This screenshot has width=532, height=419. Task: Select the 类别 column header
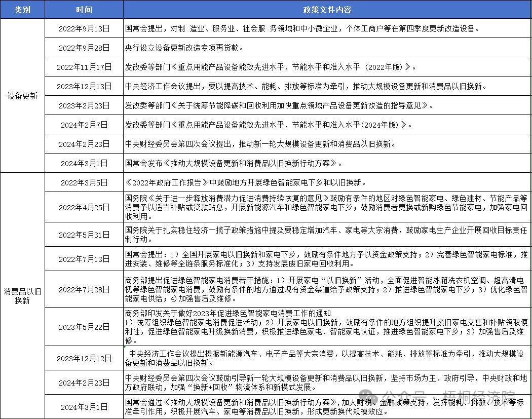pyautogui.click(x=22, y=10)
